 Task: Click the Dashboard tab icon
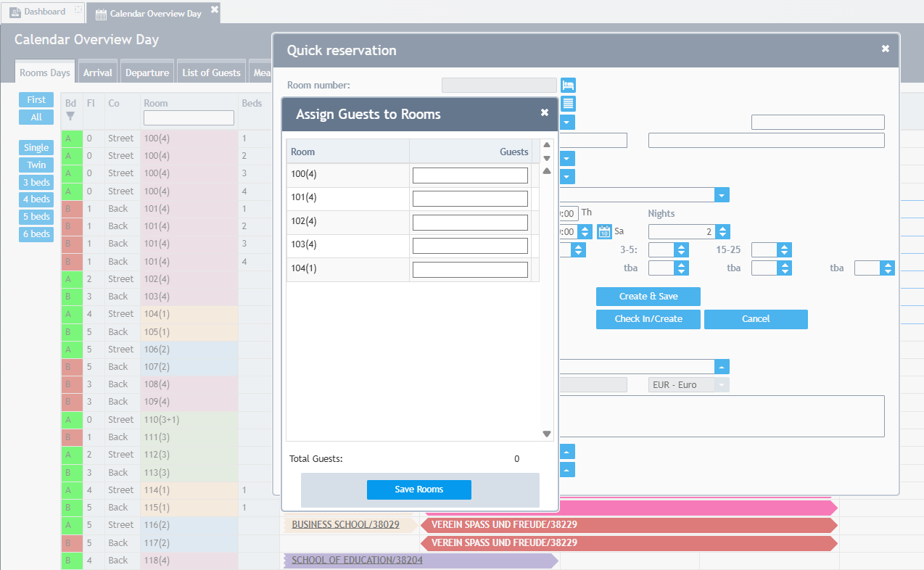(15, 12)
